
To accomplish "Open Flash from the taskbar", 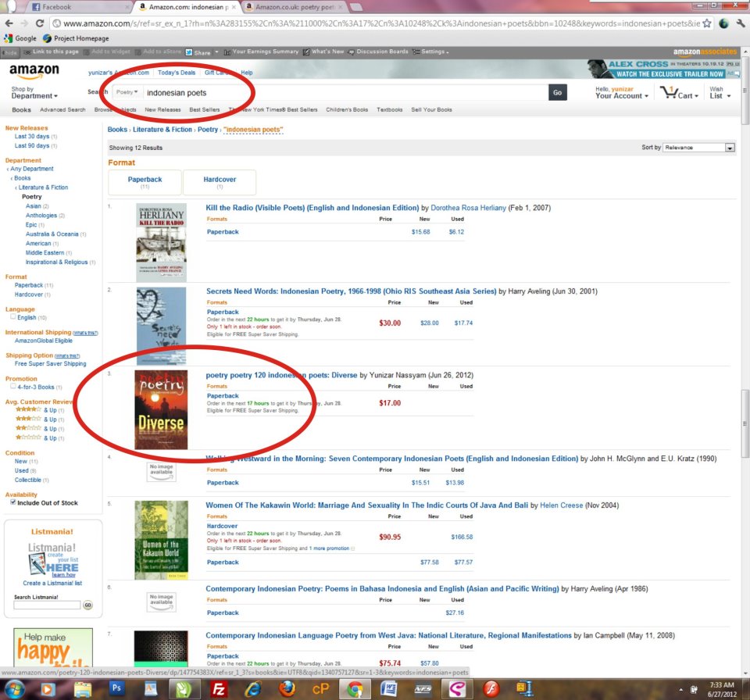I will tap(491, 689).
